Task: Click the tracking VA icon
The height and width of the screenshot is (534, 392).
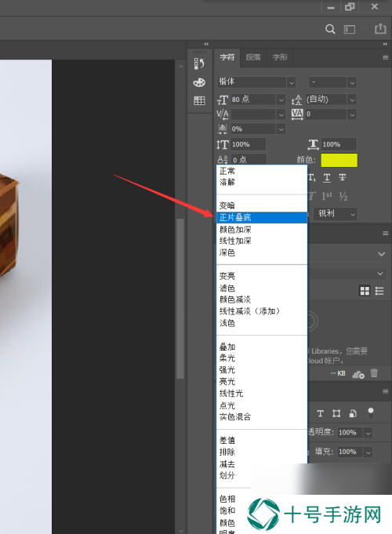Action: point(297,114)
